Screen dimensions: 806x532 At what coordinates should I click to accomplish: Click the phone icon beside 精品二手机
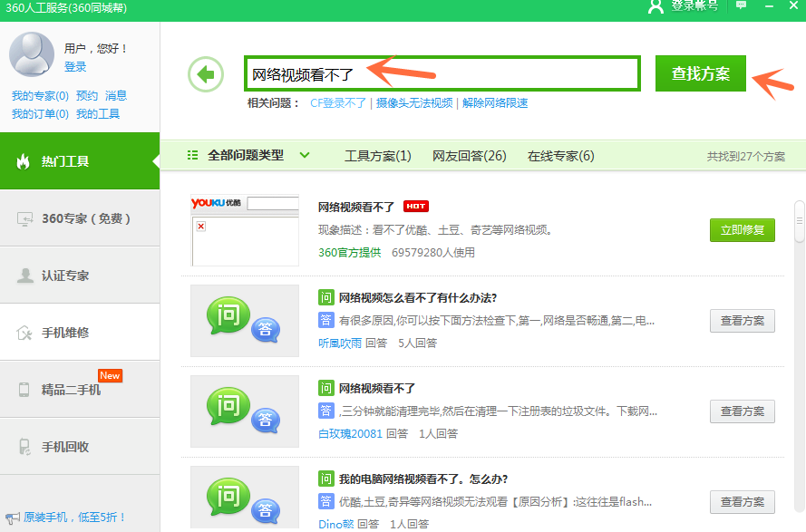[x=24, y=390]
